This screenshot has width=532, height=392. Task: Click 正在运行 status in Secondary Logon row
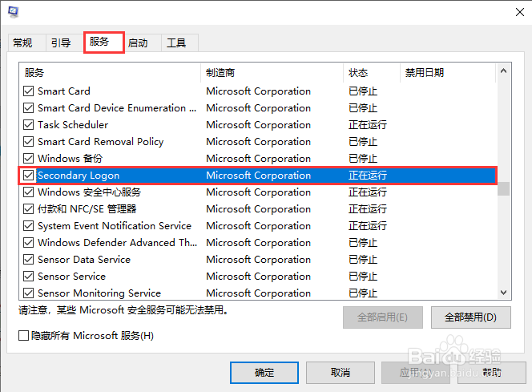(368, 175)
